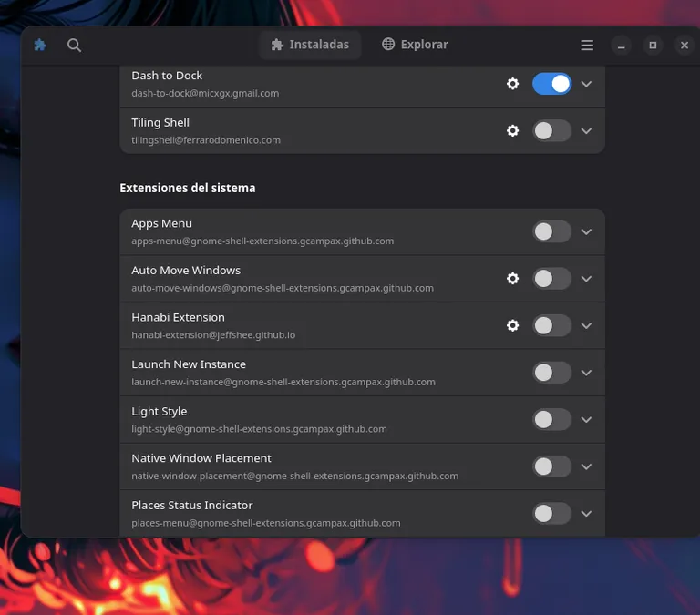The image size is (700, 615).
Task: Expand the Tiling Shell details chevron
Action: [x=586, y=131]
